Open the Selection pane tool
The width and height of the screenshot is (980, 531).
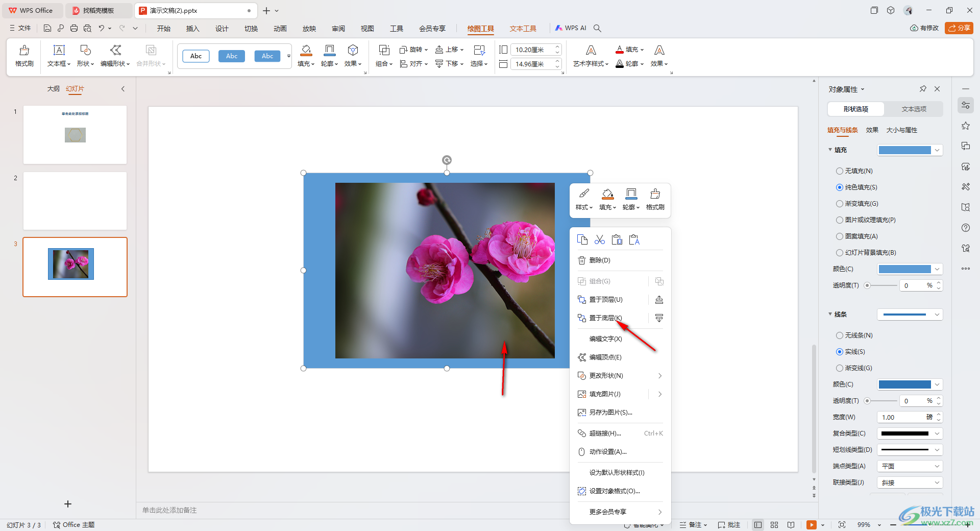(x=479, y=56)
